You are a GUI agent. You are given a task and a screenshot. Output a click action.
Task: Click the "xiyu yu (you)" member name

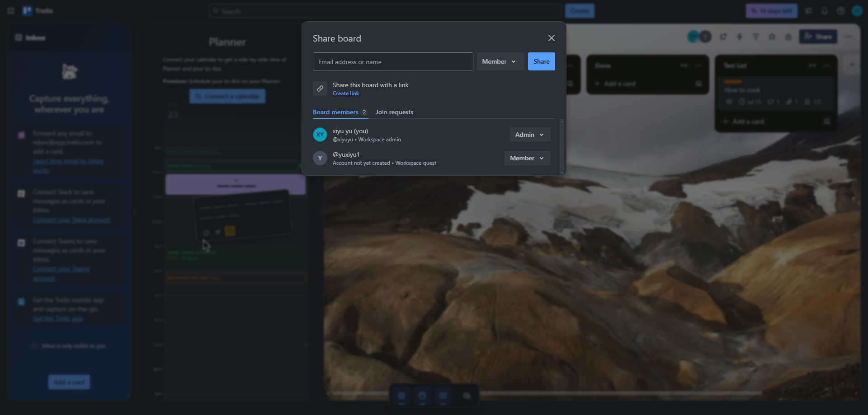point(350,131)
